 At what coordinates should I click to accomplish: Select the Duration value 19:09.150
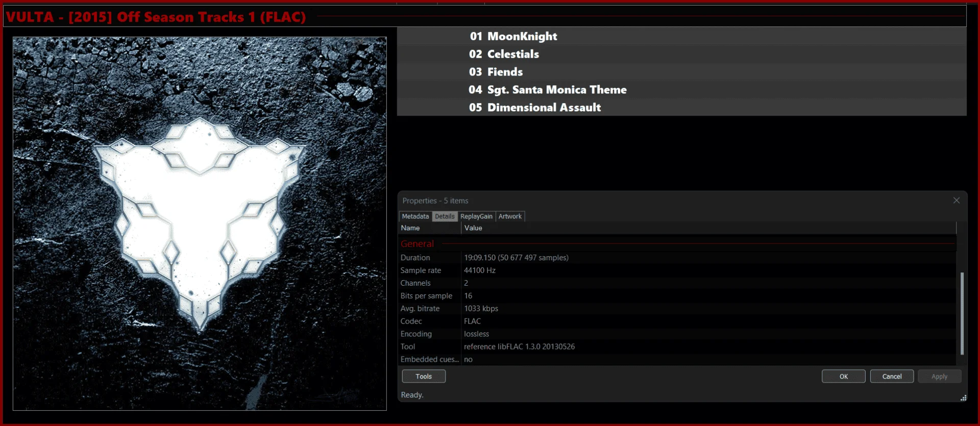[x=516, y=258]
